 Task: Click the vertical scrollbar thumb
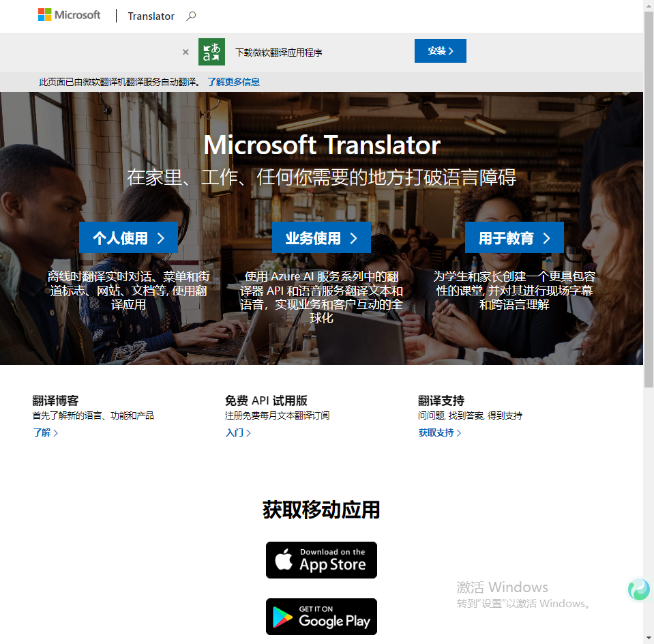(x=649, y=199)
